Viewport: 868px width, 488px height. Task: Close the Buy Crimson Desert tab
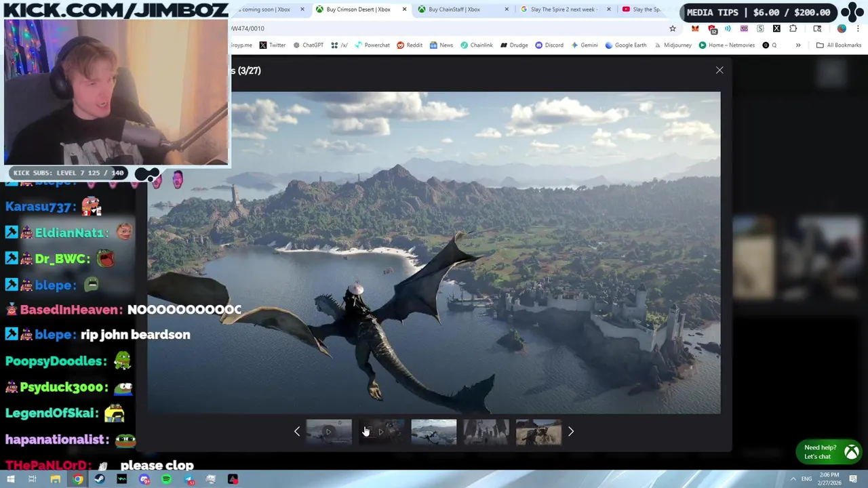[x=405, y=9]
